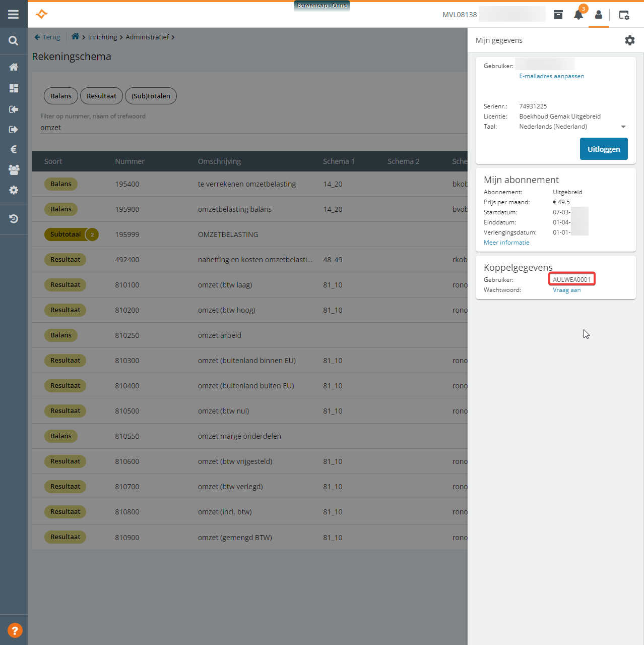644x645 pixels.
Task: Expand the Taal language dropdown
Action: click(x=623, y=127)
